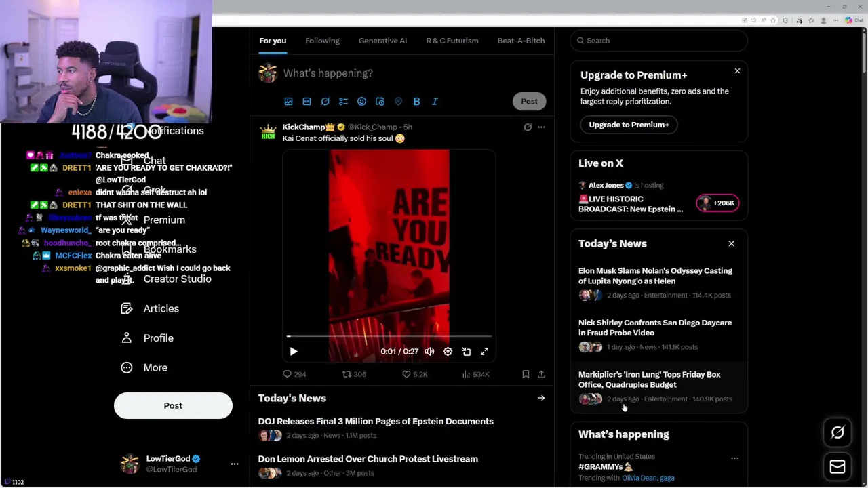View analytics of KickChamp post
Image resolution: width=868 pixels, height=488 pixels.
click(x=475, y=374)
